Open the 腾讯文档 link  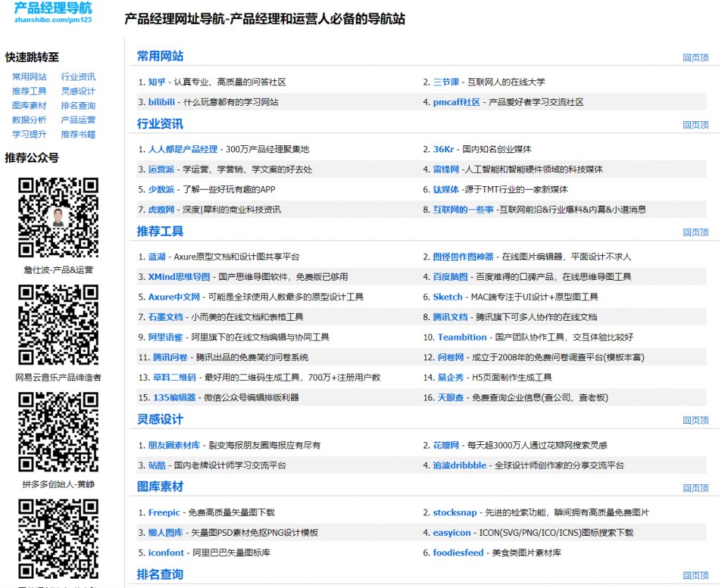coord(451,317)
